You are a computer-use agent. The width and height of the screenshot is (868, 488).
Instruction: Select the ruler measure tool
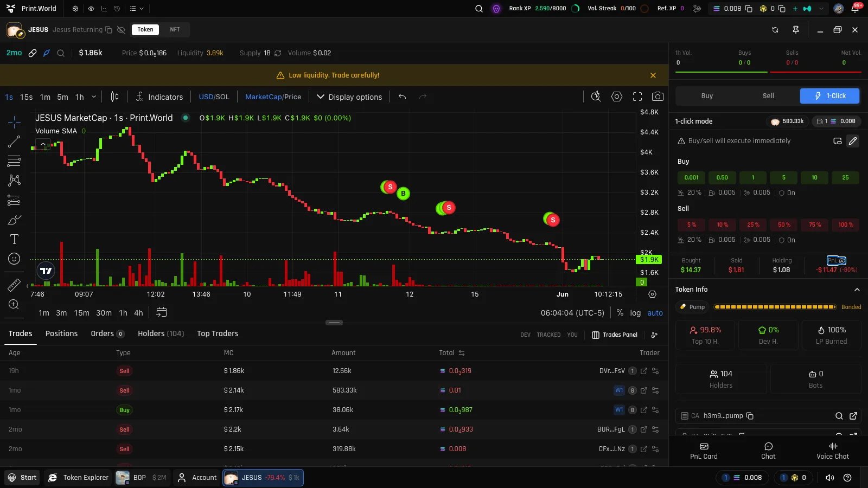[14, 285]
